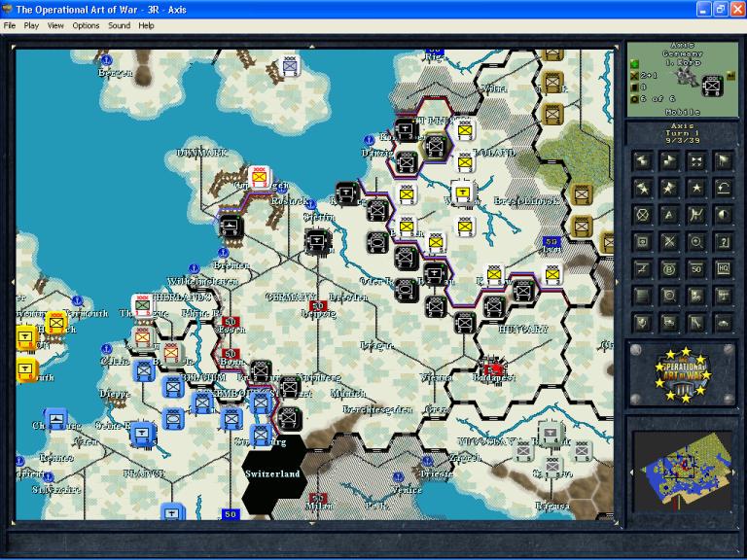Click the minimap right scroll arrow
The image size is (747, 560).
point(734,472)
